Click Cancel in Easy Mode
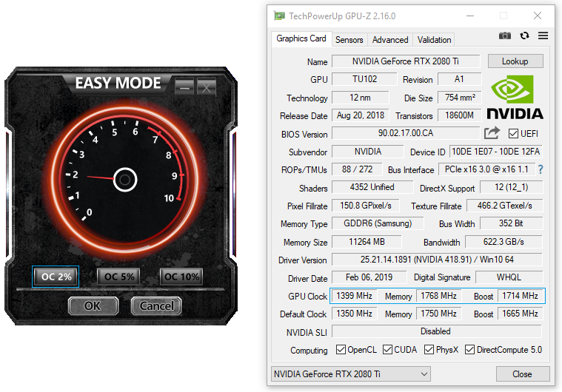Screen dimensions: 562x392 click(156, 305)
